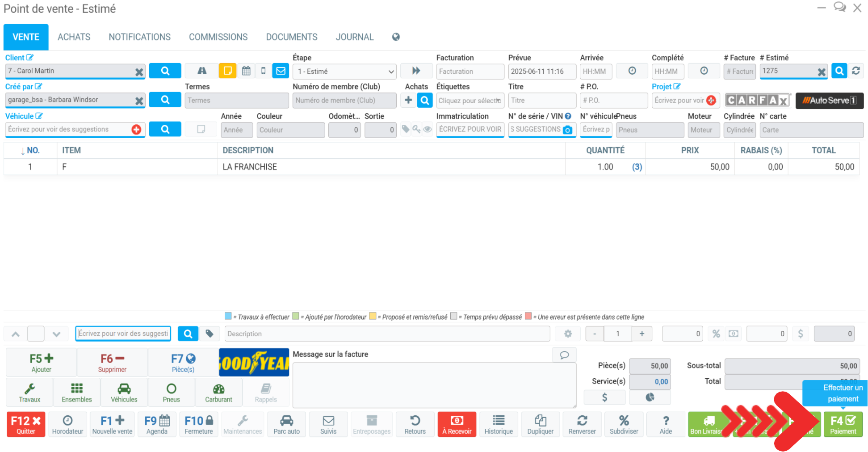Open the F9 Agenda calendar
The width and height of the screenshot is (868, 452).
157,424
